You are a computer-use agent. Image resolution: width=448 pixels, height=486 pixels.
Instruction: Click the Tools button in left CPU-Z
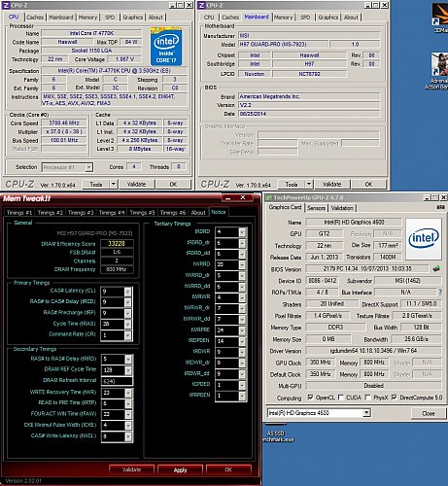96,184
